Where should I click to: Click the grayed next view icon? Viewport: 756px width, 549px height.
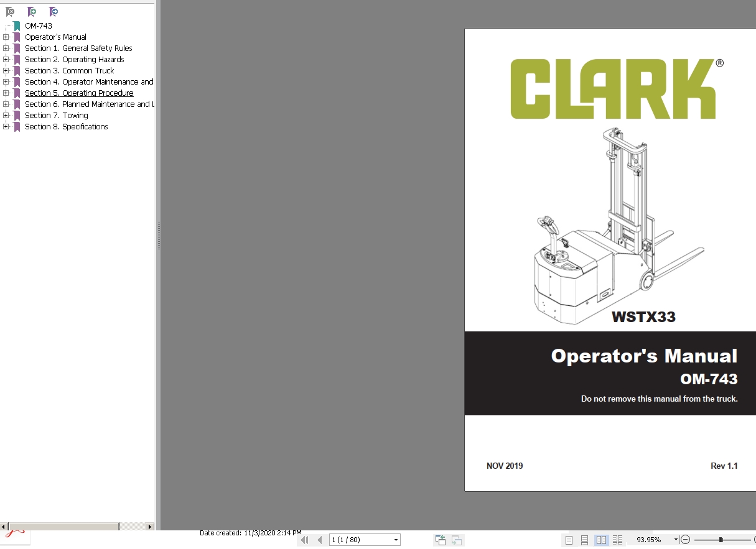[x=457, y=540]
